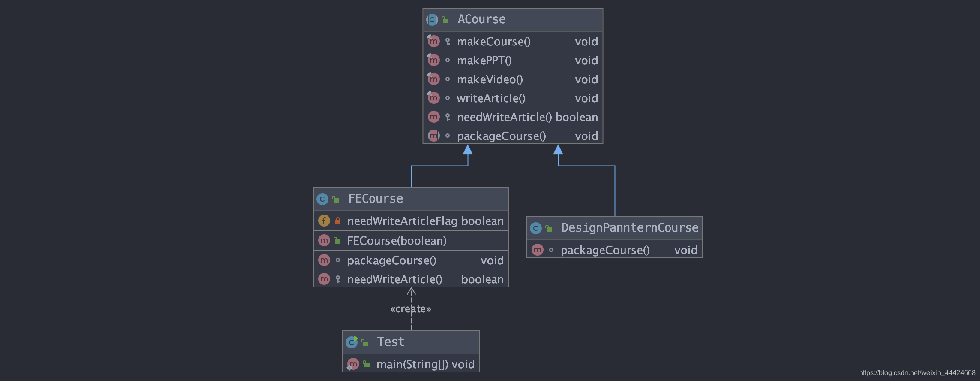Select needWriteArticle() text in the FECourse box

pyautogui.click(x=395, y=279)
